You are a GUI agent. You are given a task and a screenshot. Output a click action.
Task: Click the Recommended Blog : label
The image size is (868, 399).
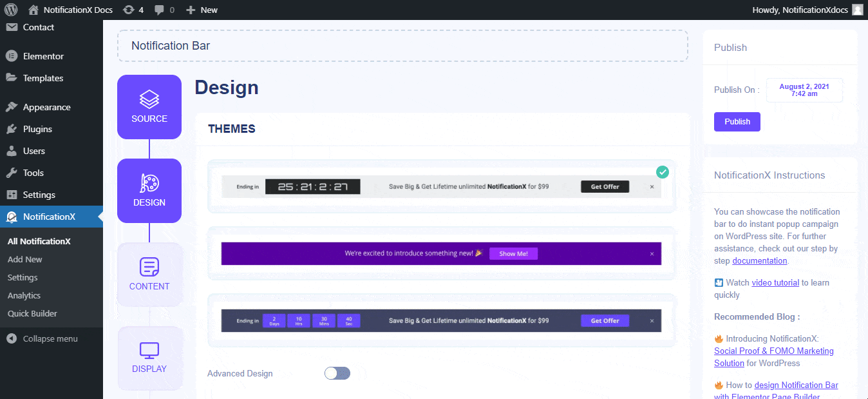(757, 316)
